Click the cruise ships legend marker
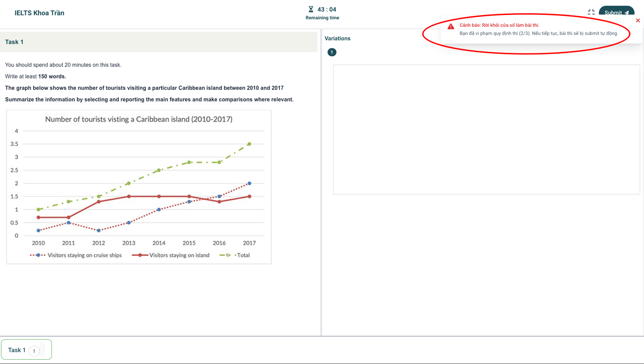Viewport: 644px width, 364px height. click(x=38, y=255)
